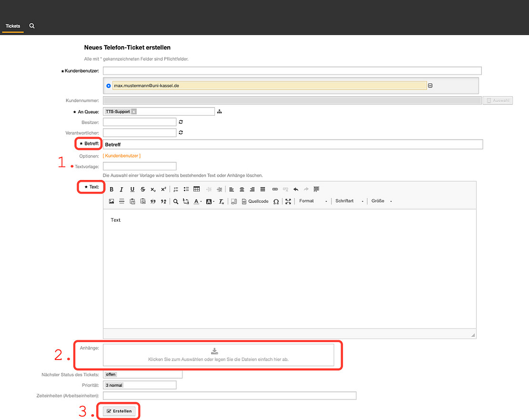This screenshot has height=420, width=529.
Task: Insert a table into the text
Action: 196,189
